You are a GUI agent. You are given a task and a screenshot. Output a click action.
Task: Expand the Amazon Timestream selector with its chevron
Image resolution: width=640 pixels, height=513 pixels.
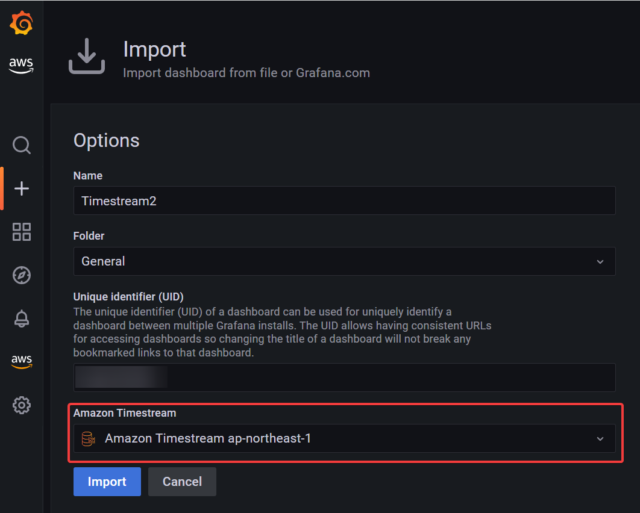click(600, 438)
